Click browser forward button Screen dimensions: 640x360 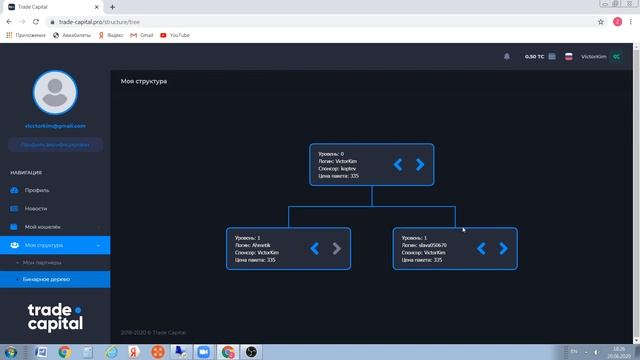pyautogui.click(x=22, y=22)
